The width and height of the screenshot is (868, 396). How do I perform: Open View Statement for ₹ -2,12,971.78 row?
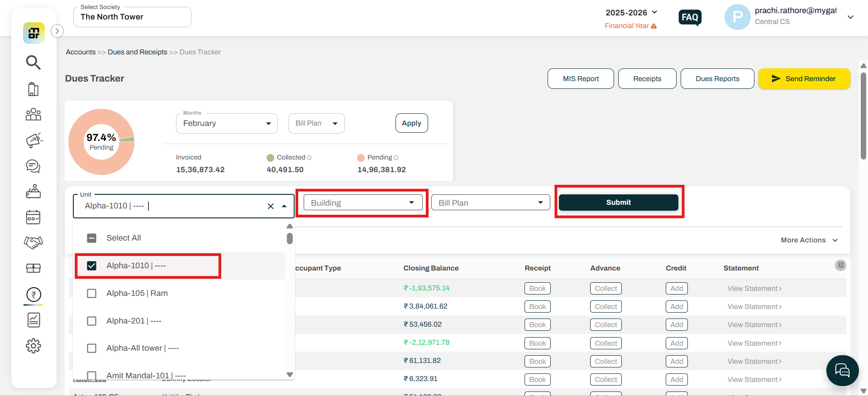(754, 343)
